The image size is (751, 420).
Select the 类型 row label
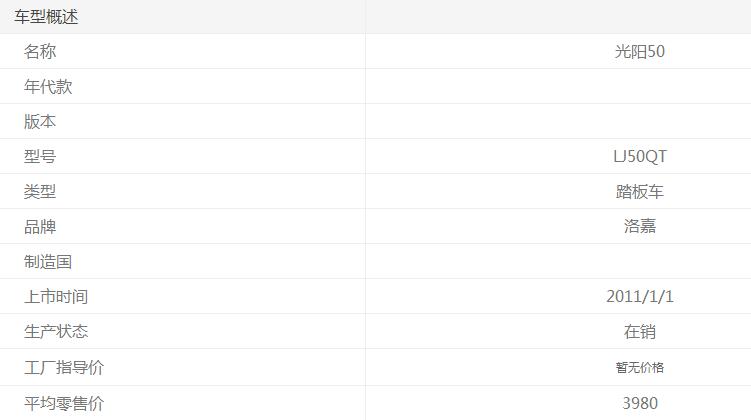(x=40, y=192)
